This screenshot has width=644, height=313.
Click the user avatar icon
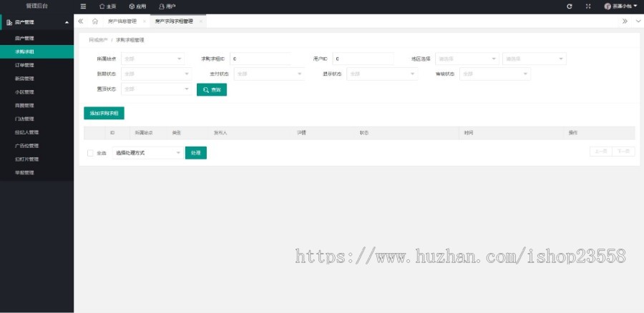pyautogui.click(x=608, y=6)
